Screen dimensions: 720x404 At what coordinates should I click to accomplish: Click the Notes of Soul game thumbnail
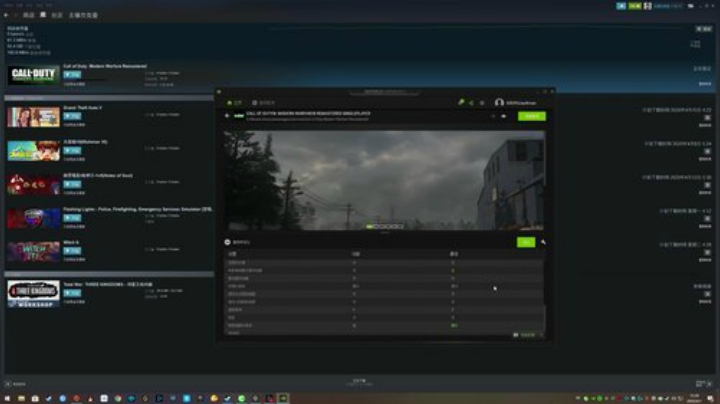click(34, 185)
